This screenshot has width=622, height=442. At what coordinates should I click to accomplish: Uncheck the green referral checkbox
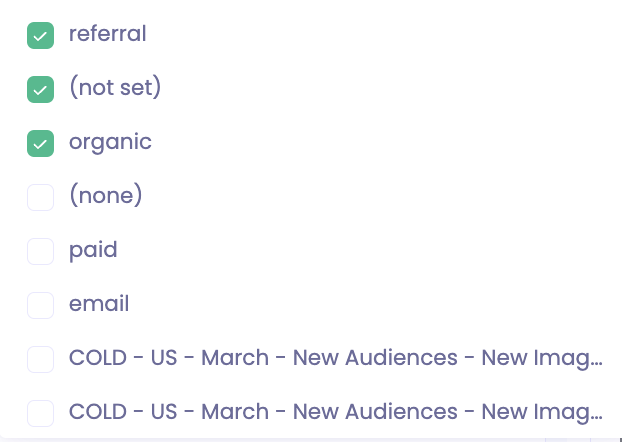tap(40, 36)
